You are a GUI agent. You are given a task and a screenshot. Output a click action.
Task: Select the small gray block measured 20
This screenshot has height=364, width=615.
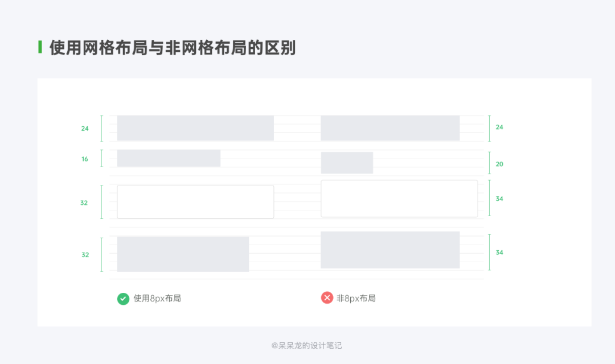click(x=347, y=163)
